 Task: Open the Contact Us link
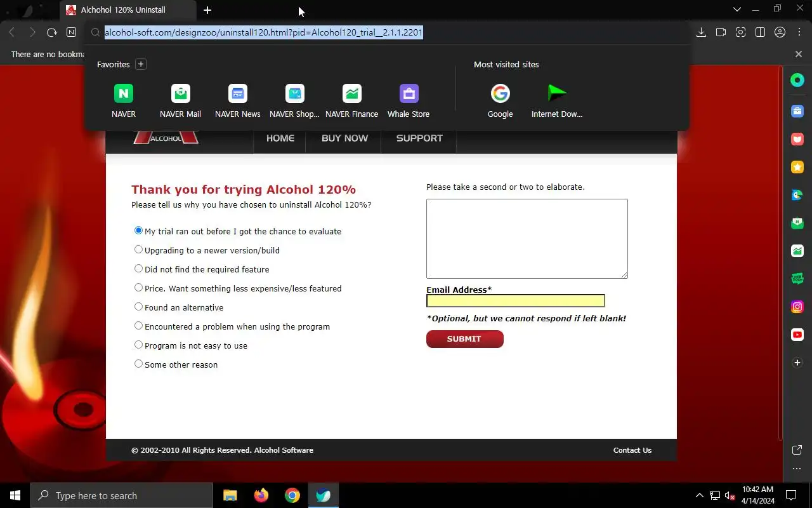pyautogui.click(x=632, y=450)
